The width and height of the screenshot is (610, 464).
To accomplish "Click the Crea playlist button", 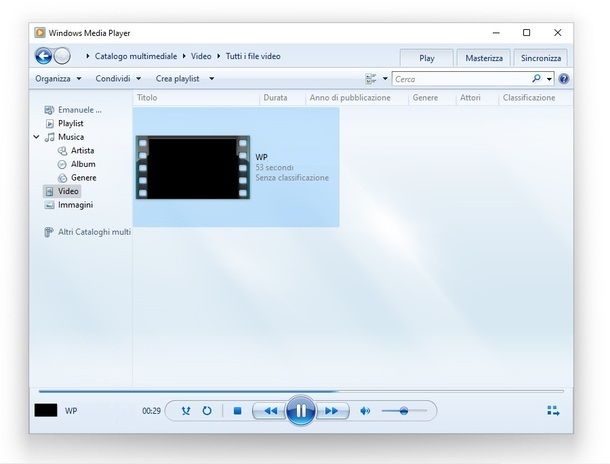I will 177,79.
